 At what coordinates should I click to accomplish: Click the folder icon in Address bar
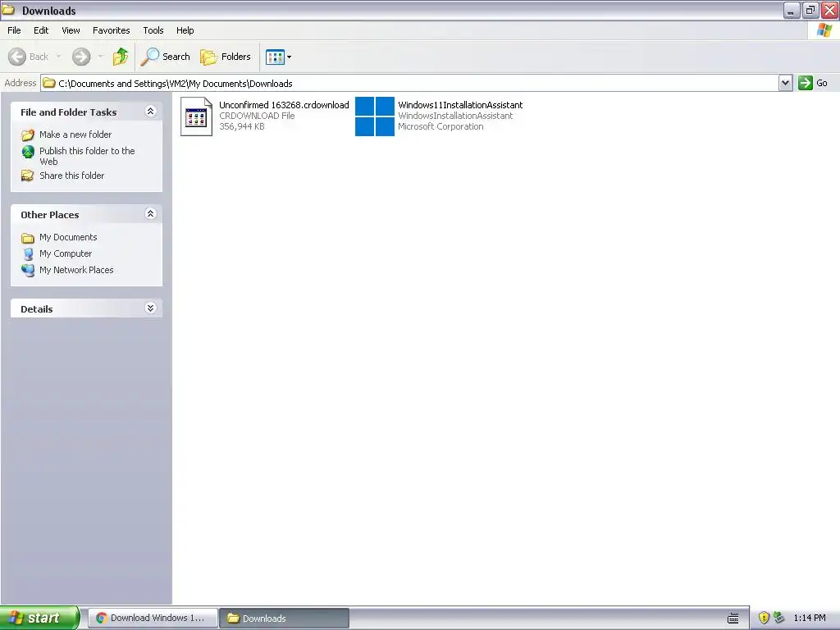coord(49,83)
